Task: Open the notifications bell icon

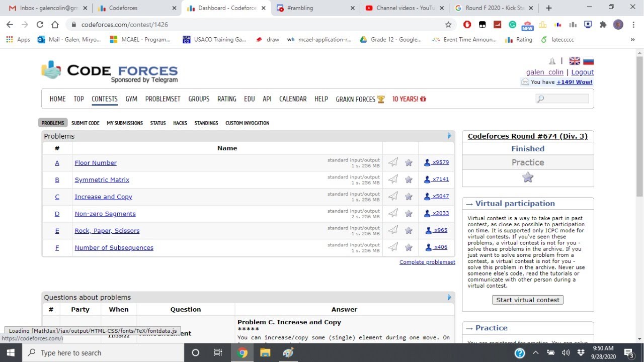Action: coord(552,61)
